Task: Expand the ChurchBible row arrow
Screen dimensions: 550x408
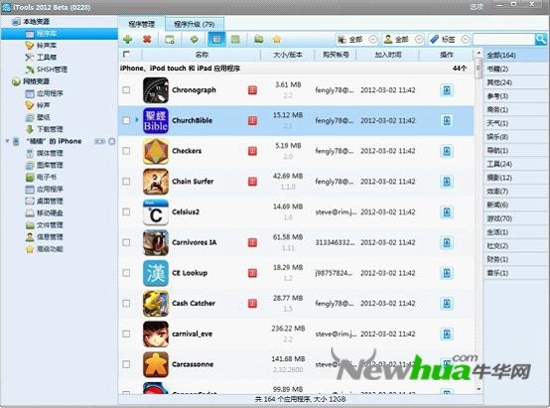Action: coord(137,120)
